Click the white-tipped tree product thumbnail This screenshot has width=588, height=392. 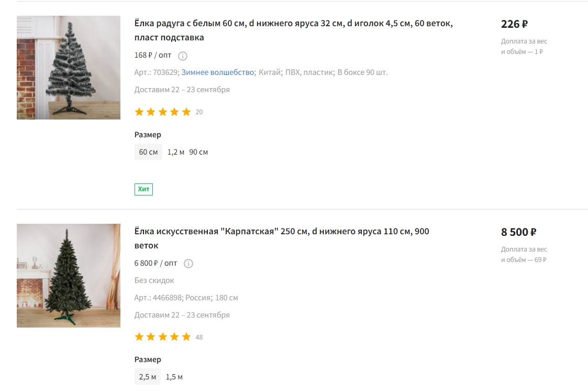click(x=69, y=68)
